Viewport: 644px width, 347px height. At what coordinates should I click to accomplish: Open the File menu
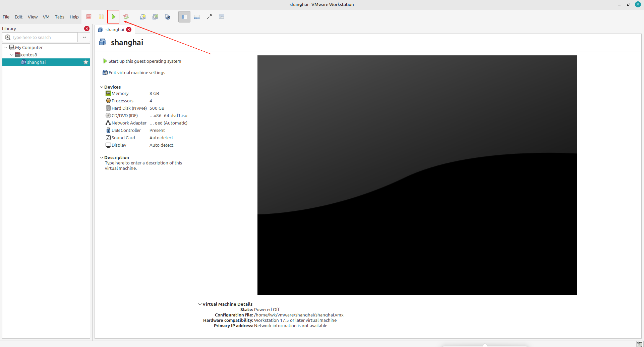point(6,17)
